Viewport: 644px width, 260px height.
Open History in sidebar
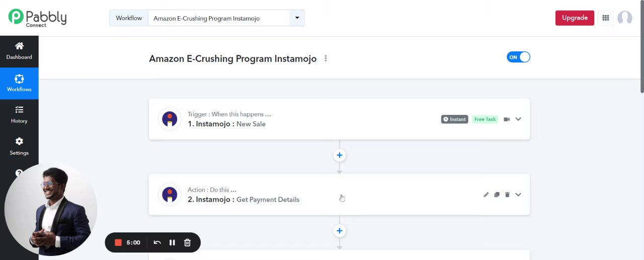[19, 114]
